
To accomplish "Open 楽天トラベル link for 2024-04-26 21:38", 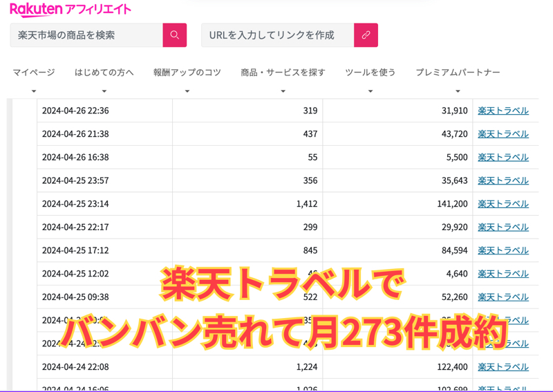I will click(503, 134).
